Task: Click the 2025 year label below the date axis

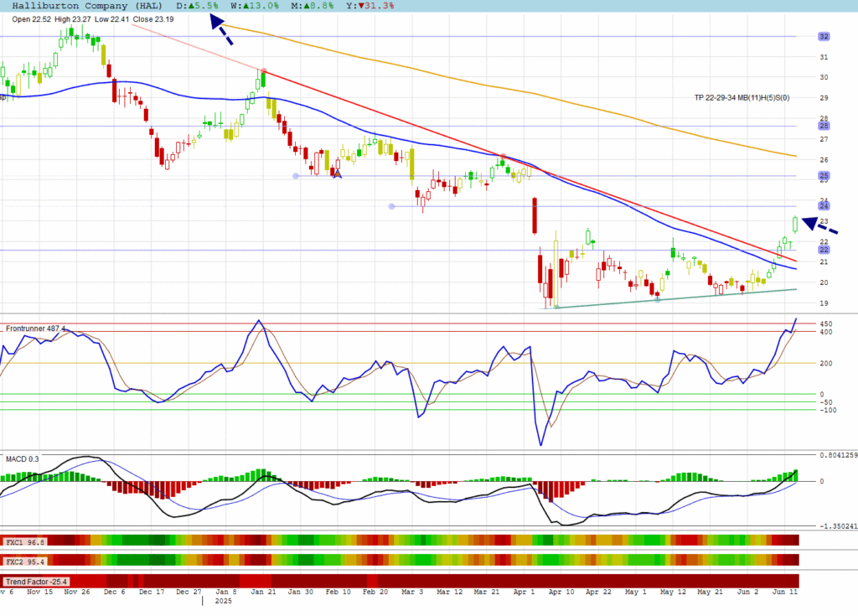Action: click(x=223, y=601)
